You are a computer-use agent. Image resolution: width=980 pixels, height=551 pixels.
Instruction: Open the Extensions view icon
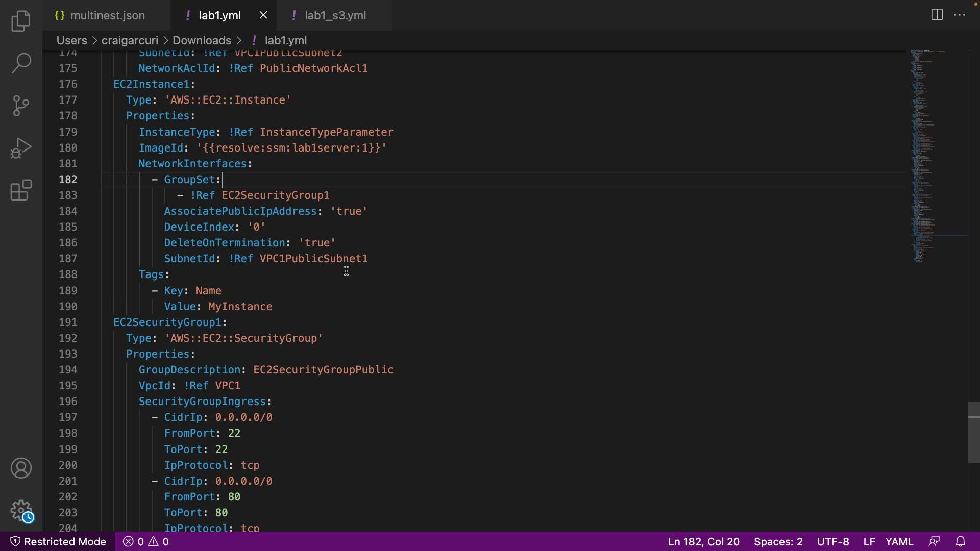click(x=21, y=190)
